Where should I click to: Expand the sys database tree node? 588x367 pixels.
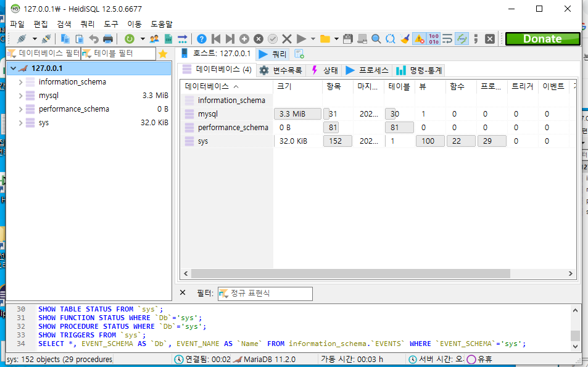pos(20,123)
